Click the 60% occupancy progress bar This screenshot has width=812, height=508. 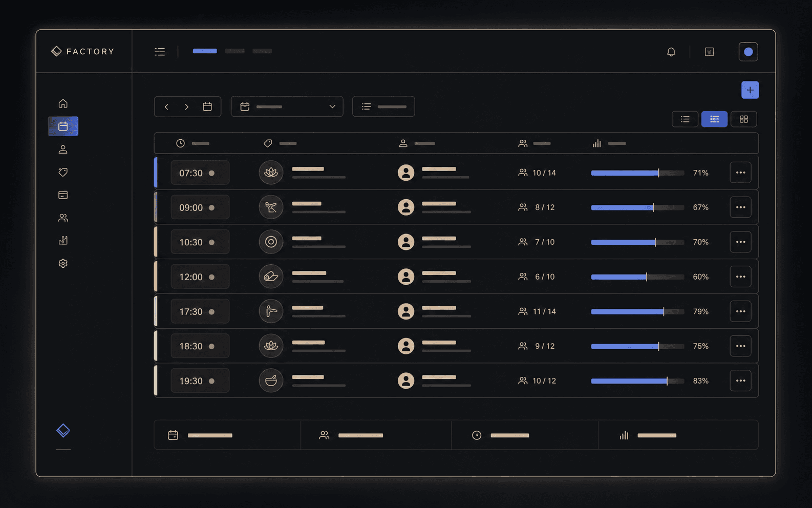[637, 277]
